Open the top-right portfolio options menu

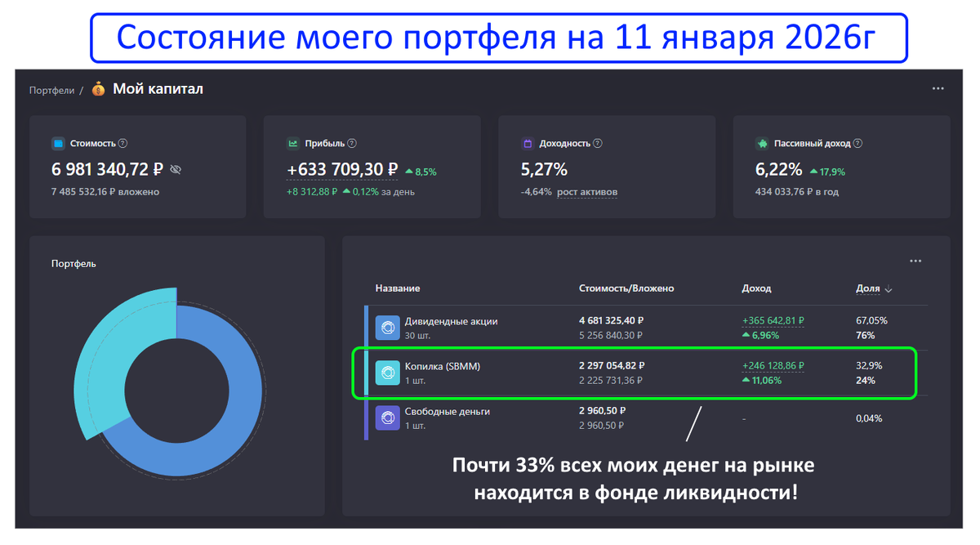pos(938,88)
